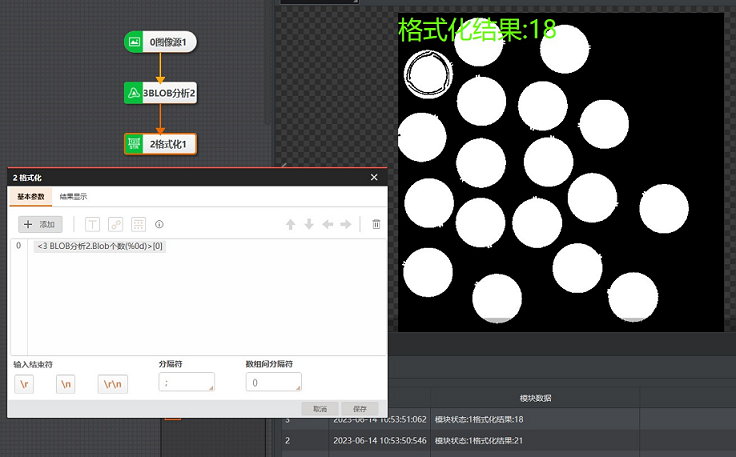Screen dimensions: 736x457
Task: Switch to the 基本参数 tab
Action: [31, 197]
